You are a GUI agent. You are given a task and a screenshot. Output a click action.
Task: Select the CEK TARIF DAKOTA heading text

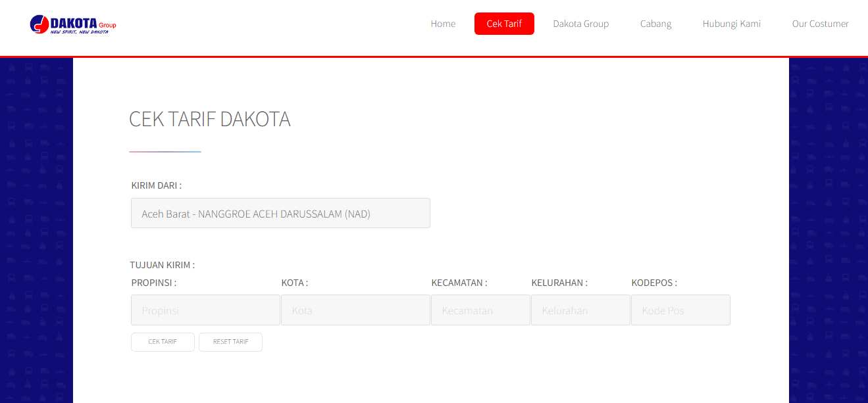coord(209,119)
